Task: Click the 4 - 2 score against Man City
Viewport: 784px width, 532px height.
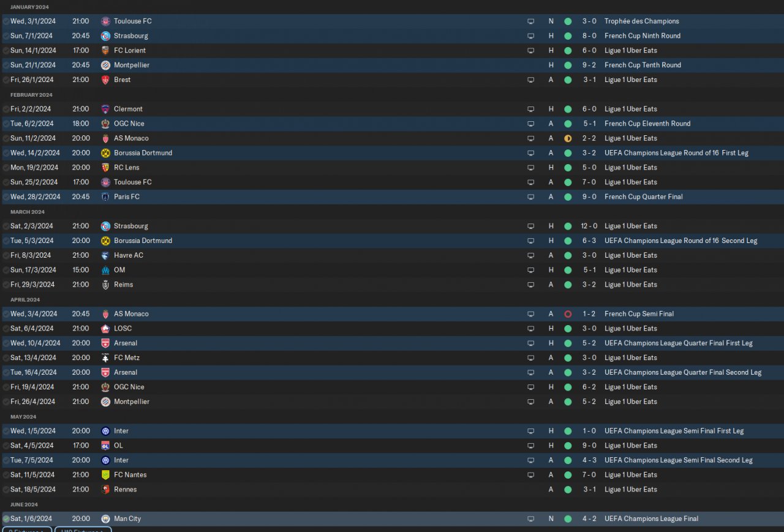Action: [589, 519]
